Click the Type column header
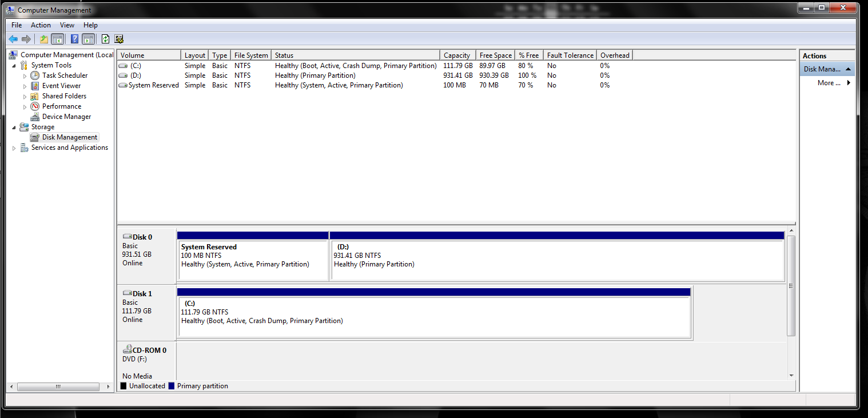Screen dimensions: 868x418 coord(220,55)
